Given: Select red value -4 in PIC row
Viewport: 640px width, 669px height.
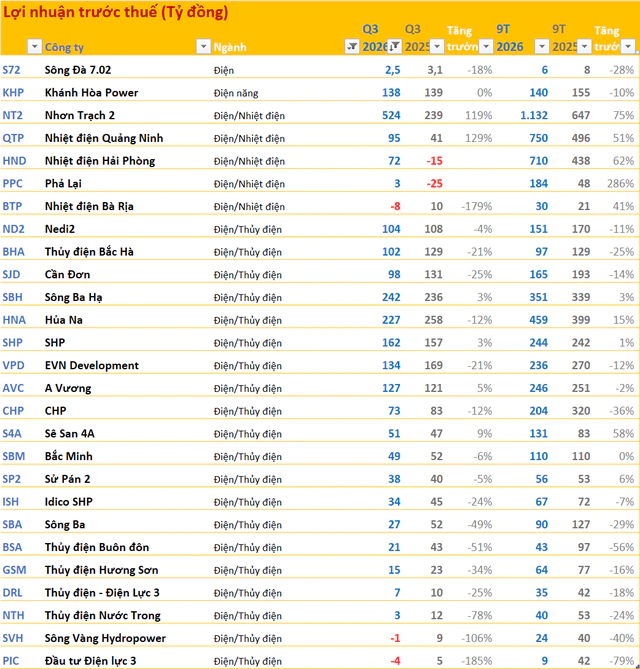Looking at the screenshot, I should click(396, 661).
